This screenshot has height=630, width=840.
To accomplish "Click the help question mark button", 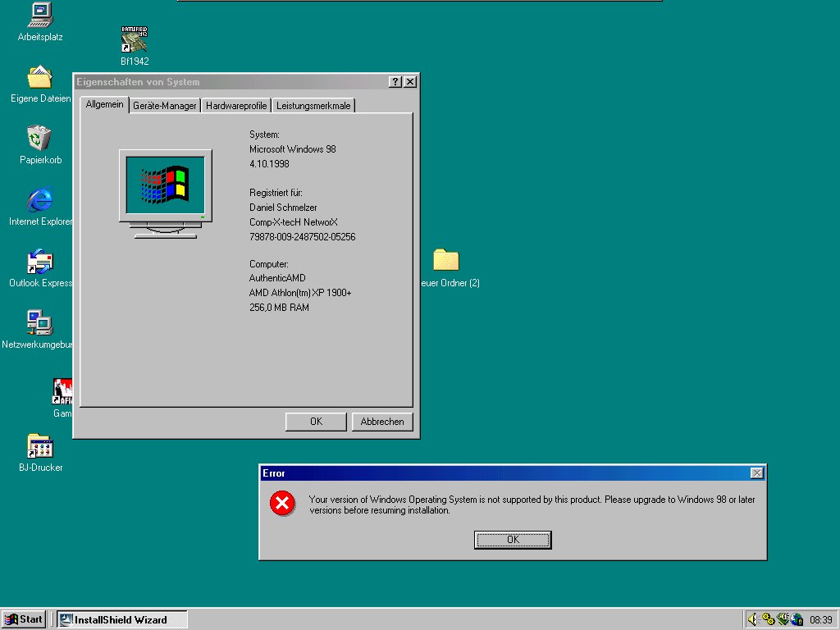I will (395, 81).
